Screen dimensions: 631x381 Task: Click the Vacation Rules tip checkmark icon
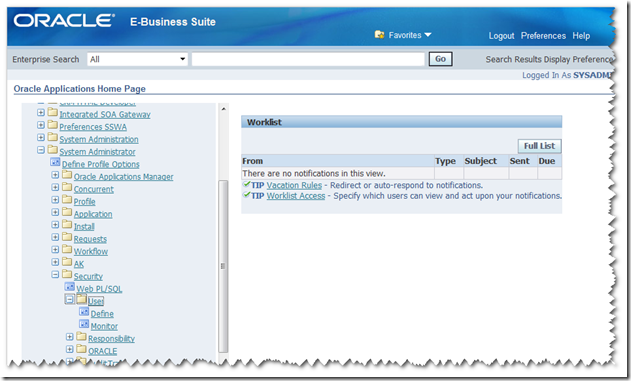(246, 184)
